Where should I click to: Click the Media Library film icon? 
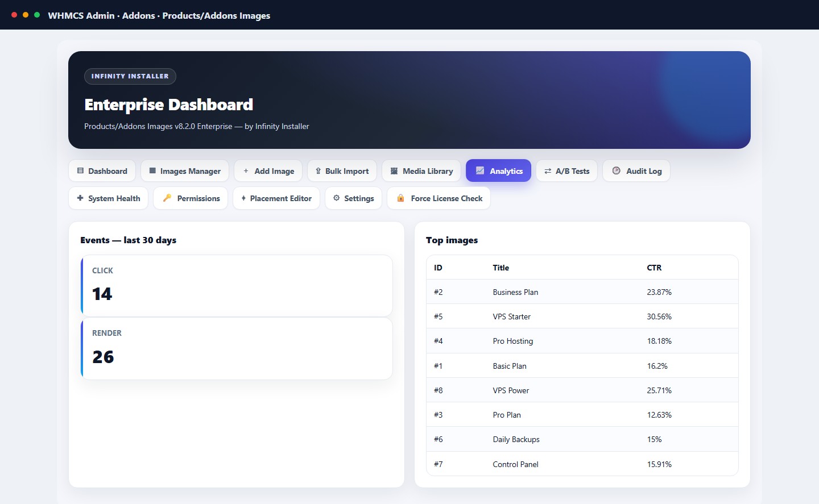click(394, 171)
